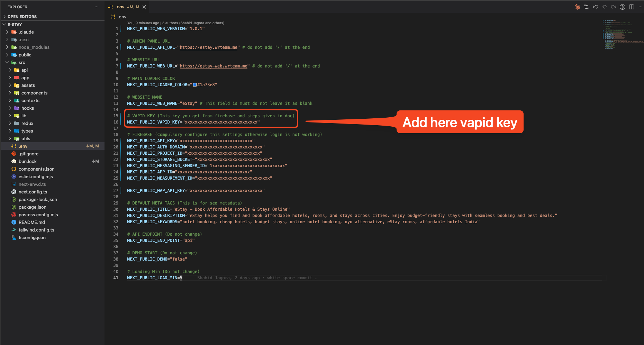644x345 pixels.
Task: Open Explorer panel ellipsis menu
Action: pos(97,7)
